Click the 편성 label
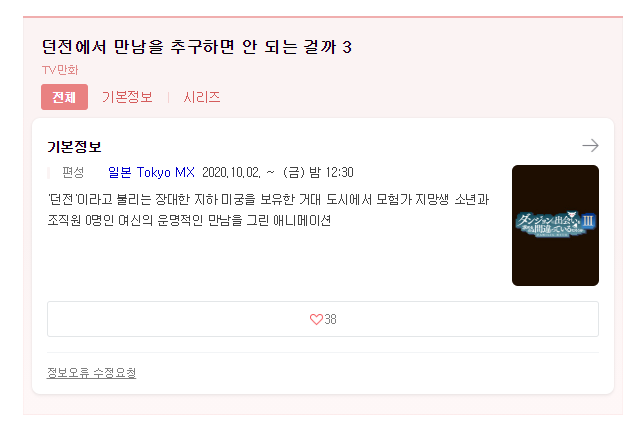The image size is (642, 432). (73, 172)
